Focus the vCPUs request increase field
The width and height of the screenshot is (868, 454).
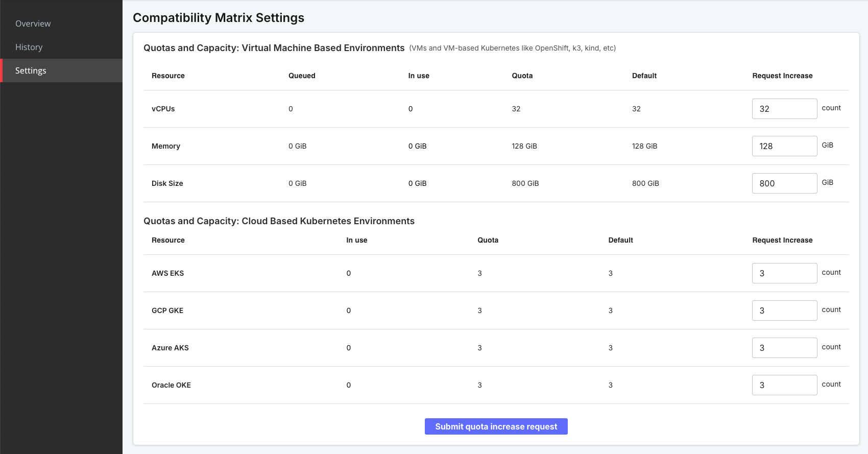click(784, 109)
